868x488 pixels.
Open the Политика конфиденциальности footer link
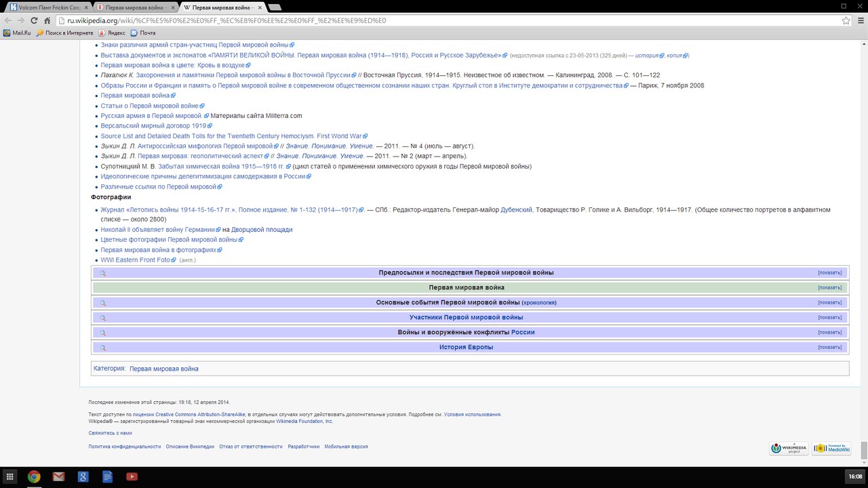125,447
